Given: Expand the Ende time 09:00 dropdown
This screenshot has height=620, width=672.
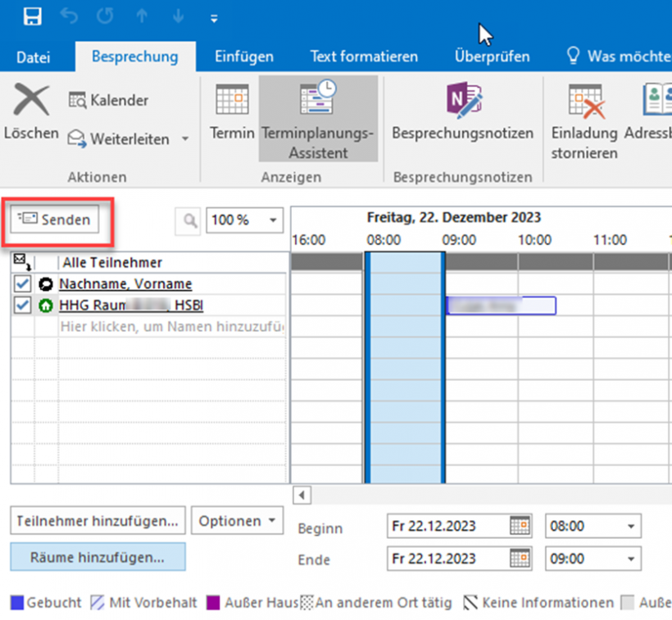Looking at the screenshot, I should coord(630,559).
